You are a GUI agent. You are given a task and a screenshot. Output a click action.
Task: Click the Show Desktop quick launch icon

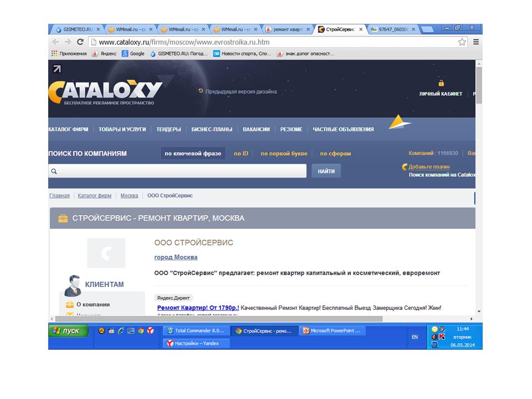coord(131,331)
